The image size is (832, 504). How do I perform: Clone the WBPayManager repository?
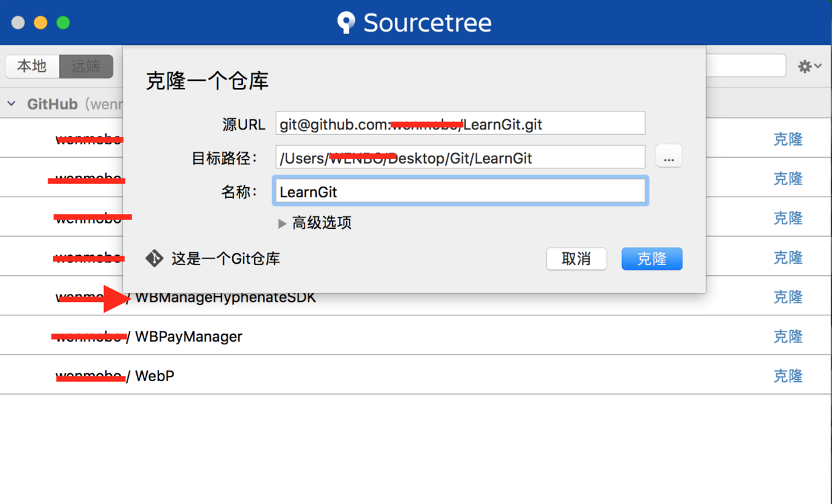[788, 336]
